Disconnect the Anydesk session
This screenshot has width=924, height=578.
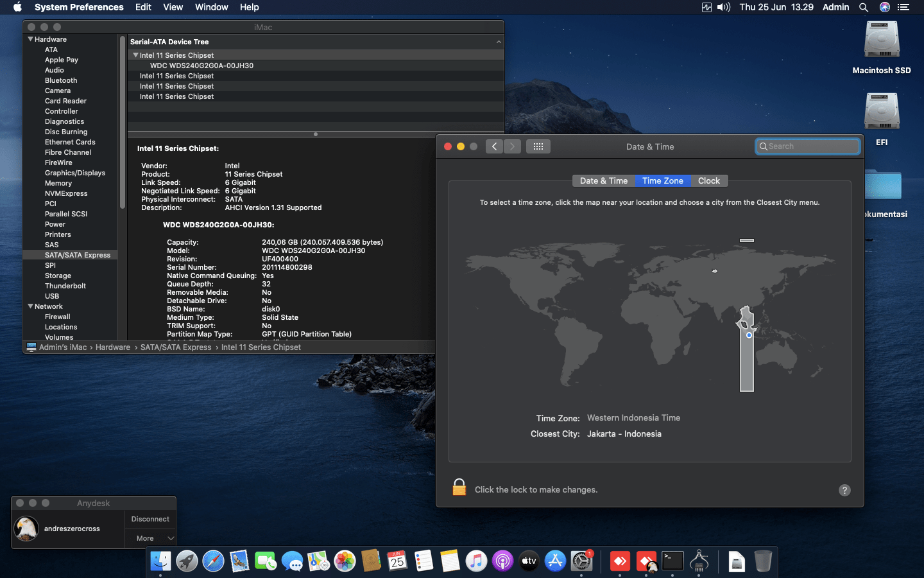[150, 519]
